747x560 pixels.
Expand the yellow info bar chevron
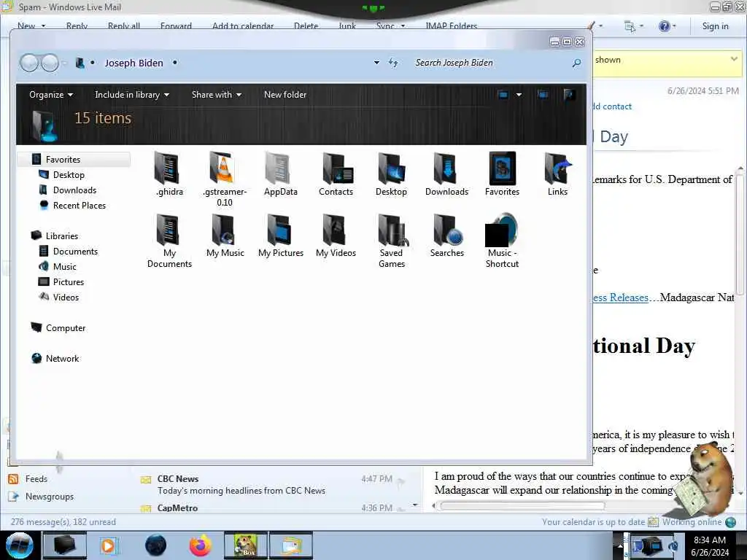(x=734, y=59)
